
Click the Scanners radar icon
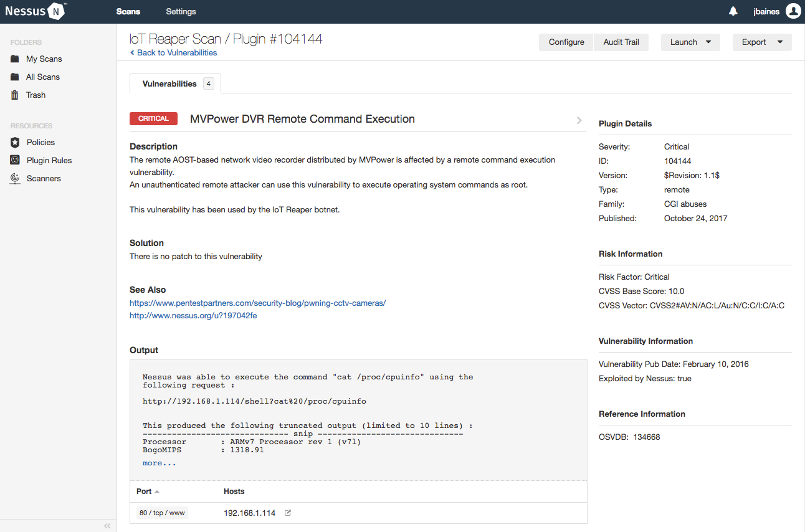pyautogui.click(x=15, y=178)
